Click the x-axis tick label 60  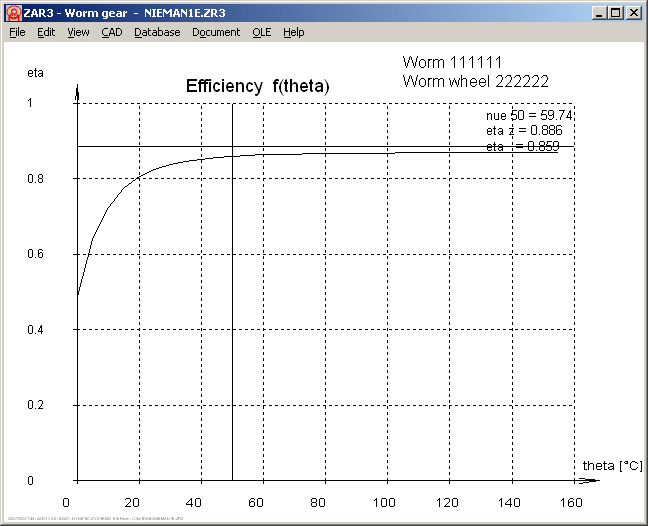tap(256, 502)
